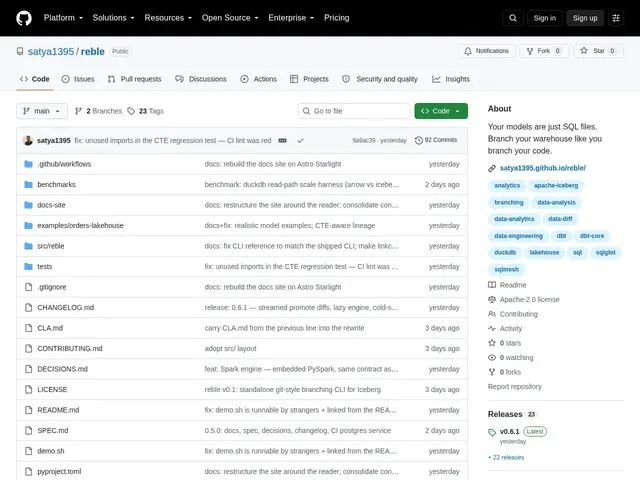Open the src/reble folder
The width and height of the screenshot is (640, 480).
coord(51,246)
